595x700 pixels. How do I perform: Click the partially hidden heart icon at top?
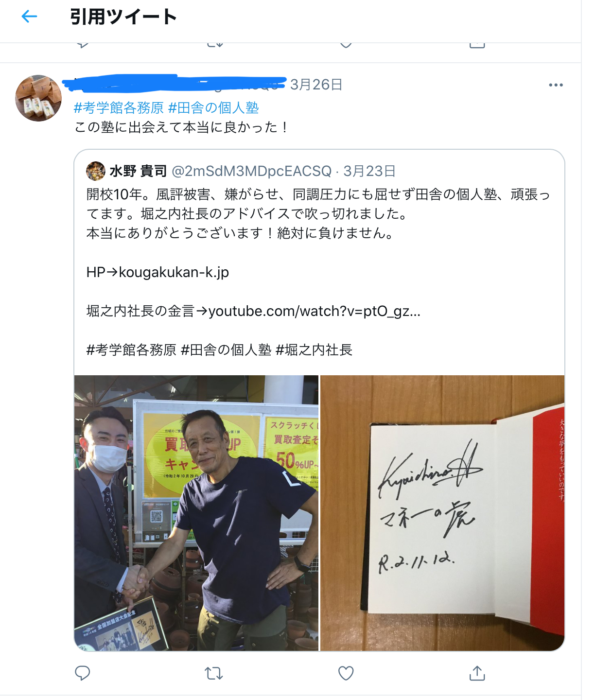click(x=346, y=45)
